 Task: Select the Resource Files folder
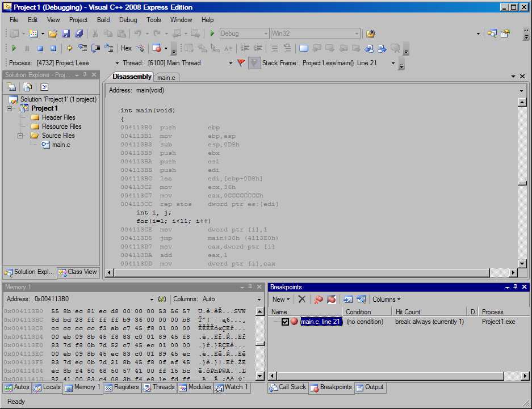coord(61,127)
